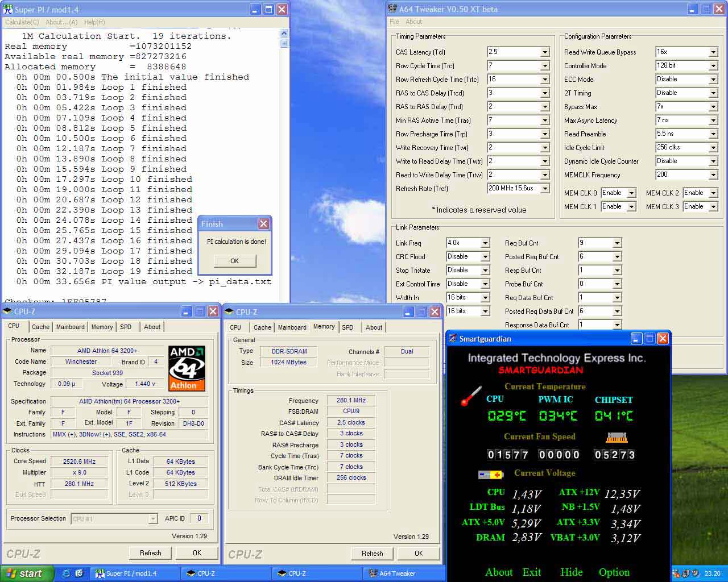The image size is (728, 582).
Task: Click Exit link in Smartguardian
Action: (532, 572)
